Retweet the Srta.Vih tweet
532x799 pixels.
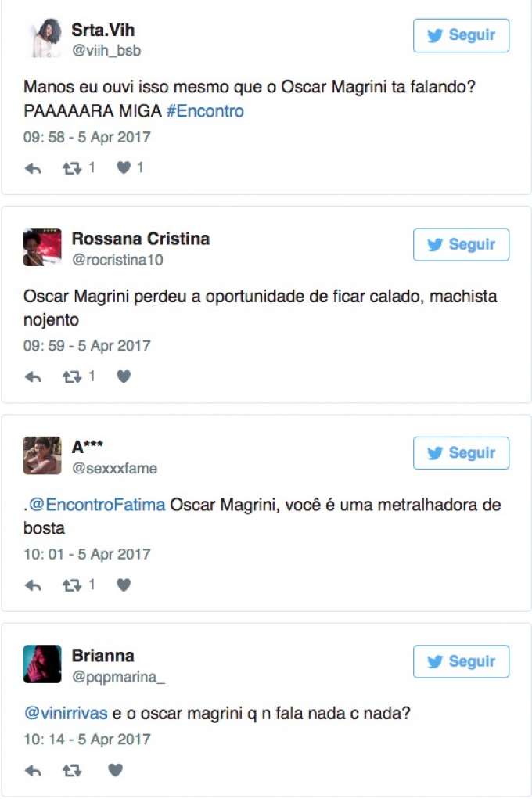[72, 168]
